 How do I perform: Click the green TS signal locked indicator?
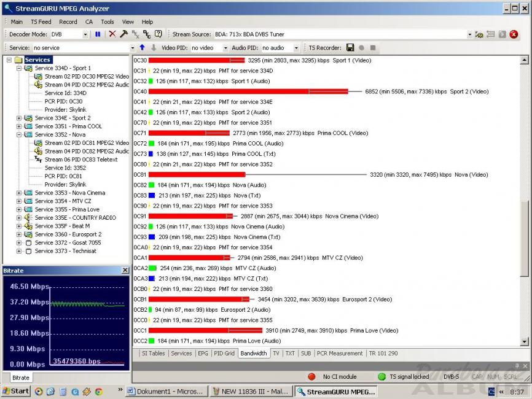point(381,377)
